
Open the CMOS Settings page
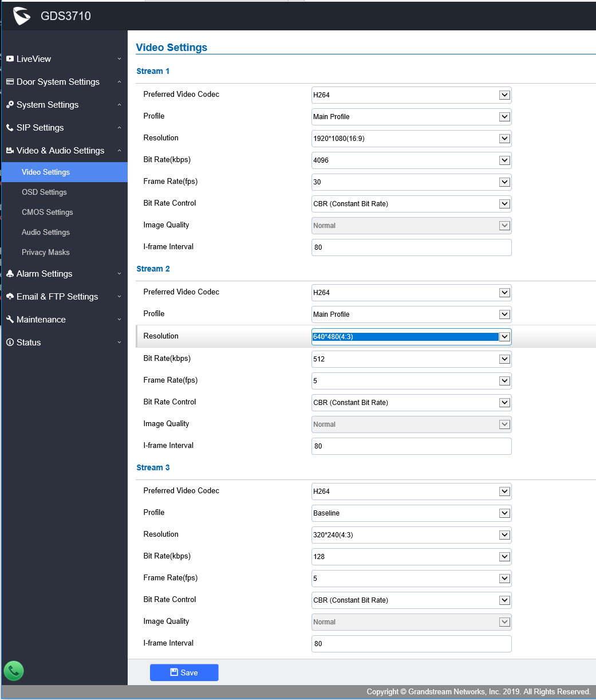click(47, 213)
